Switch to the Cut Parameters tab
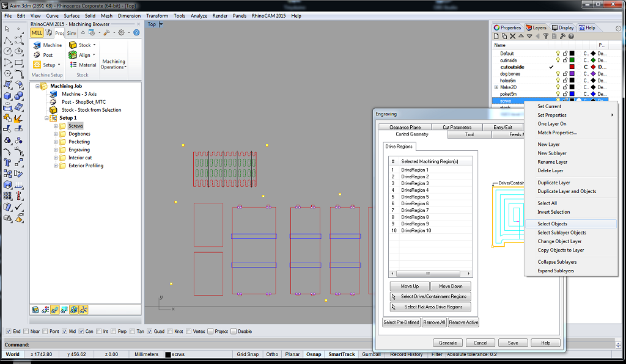The image size is (626, 364). point(457,127)
